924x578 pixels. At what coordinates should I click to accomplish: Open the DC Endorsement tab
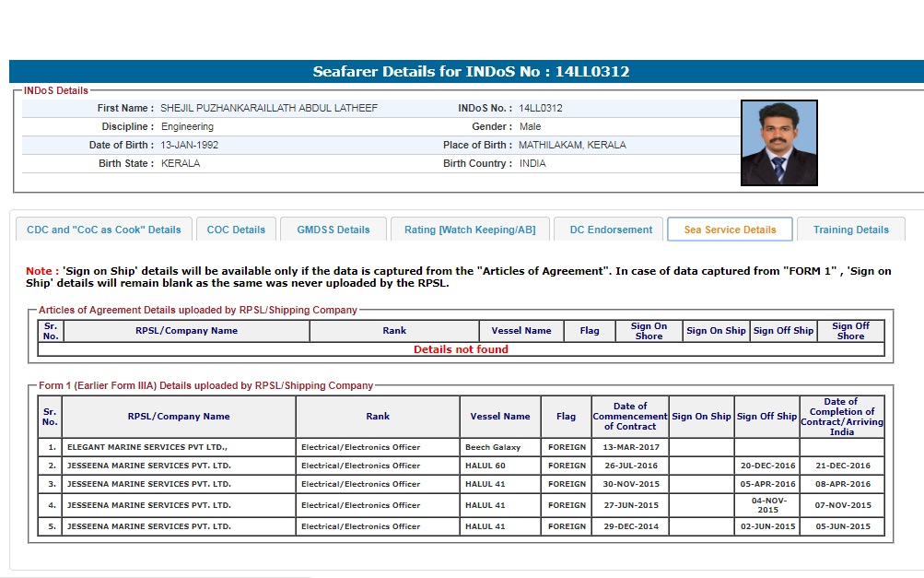pyautogui.click(x=611, y=230)
